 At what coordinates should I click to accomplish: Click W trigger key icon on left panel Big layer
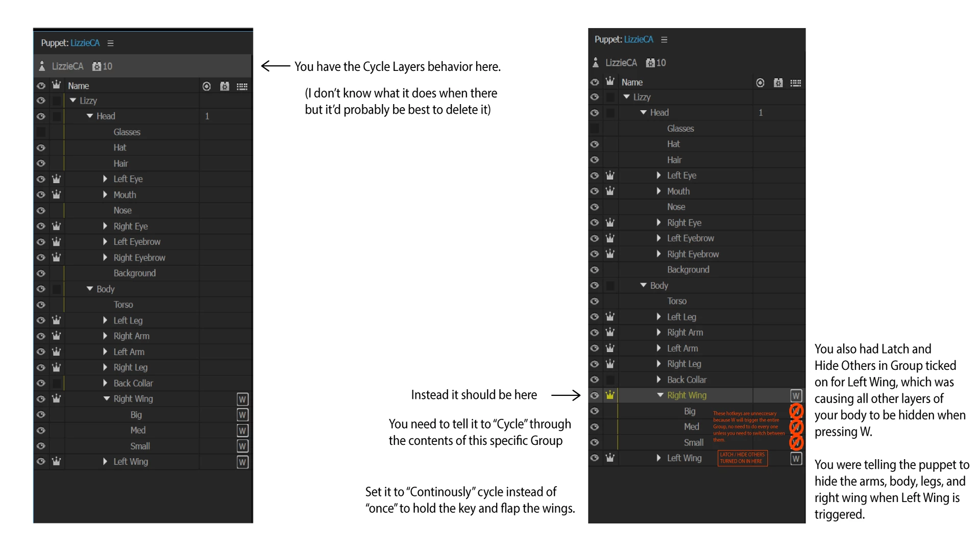tap(242, 415)
